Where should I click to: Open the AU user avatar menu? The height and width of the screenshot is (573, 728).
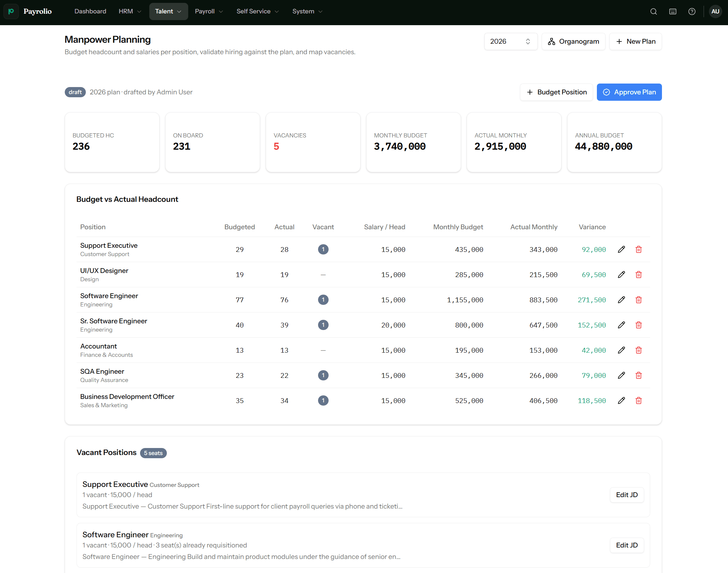coord(715,11)
